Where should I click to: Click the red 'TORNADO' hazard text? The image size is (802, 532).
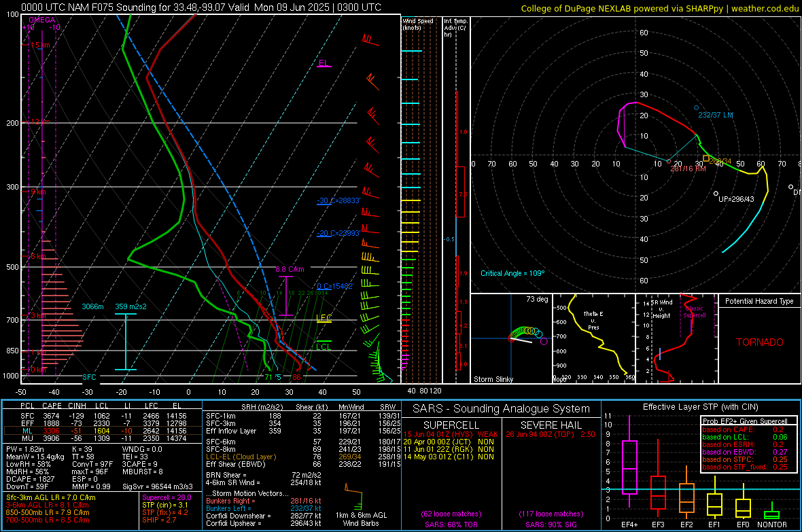[760, 342]
